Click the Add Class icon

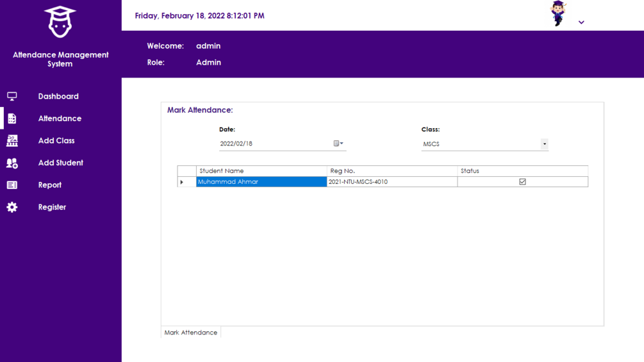12,140
